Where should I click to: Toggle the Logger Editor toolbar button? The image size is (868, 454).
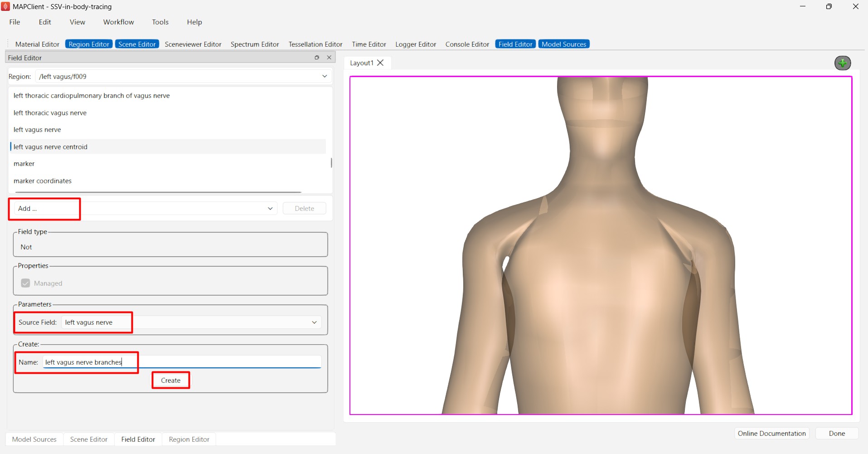click(x=416, y=44)
